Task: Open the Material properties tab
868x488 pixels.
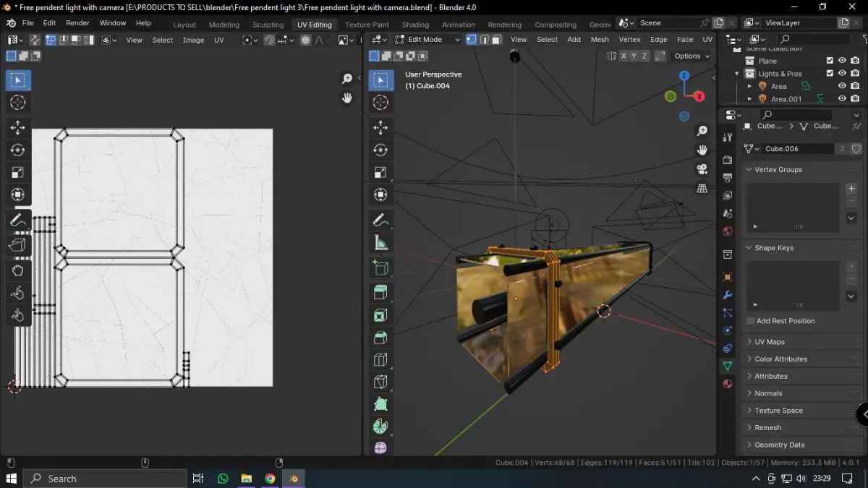Action: [728, 384]
